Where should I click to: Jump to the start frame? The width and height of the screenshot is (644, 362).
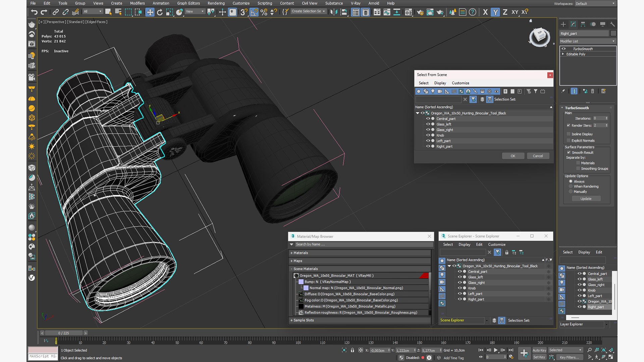click(x=481, y=350)
